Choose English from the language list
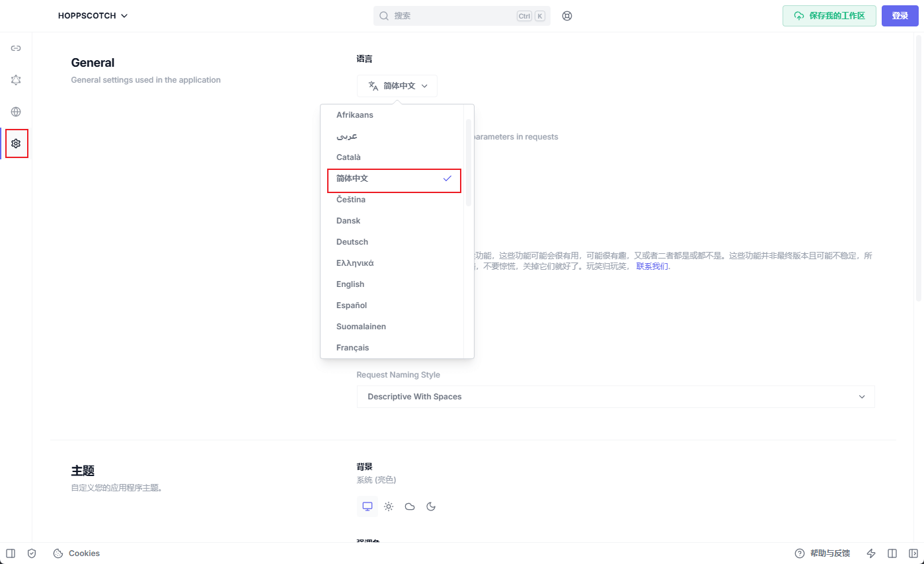Screen dimensions: 924x564 [350, 284]
